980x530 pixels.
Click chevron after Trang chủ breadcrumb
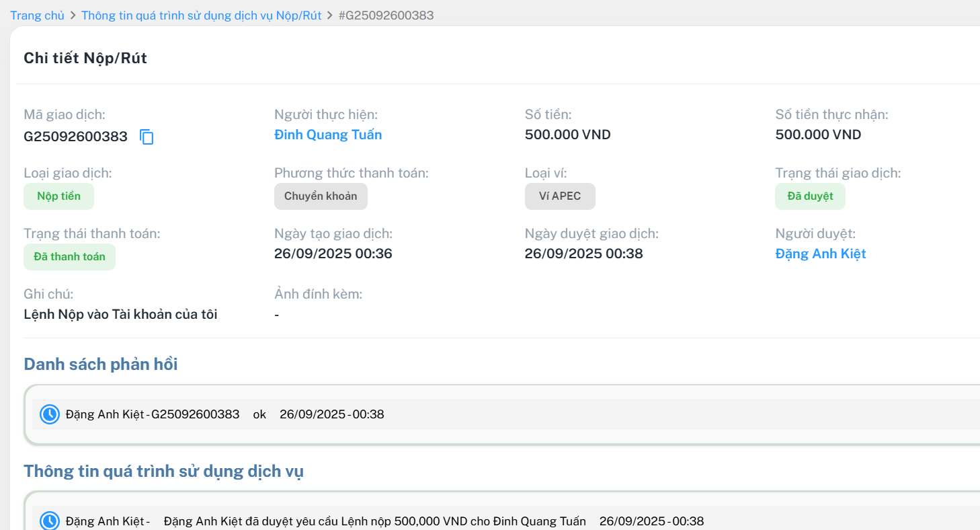point(73,15)
